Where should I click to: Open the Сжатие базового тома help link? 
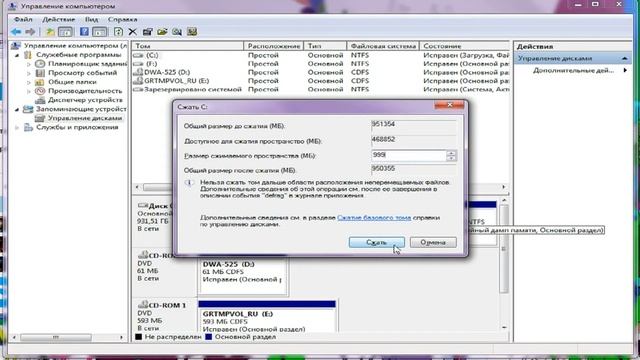coord(374,218)
